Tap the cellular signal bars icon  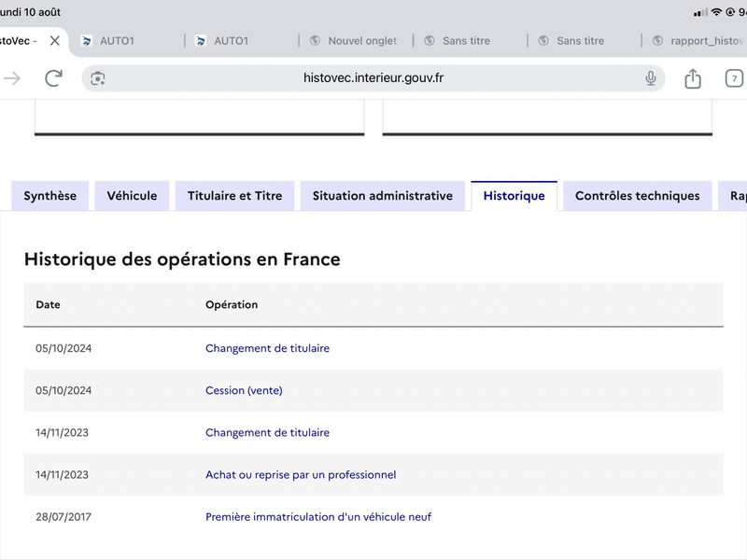coord(700,12)
